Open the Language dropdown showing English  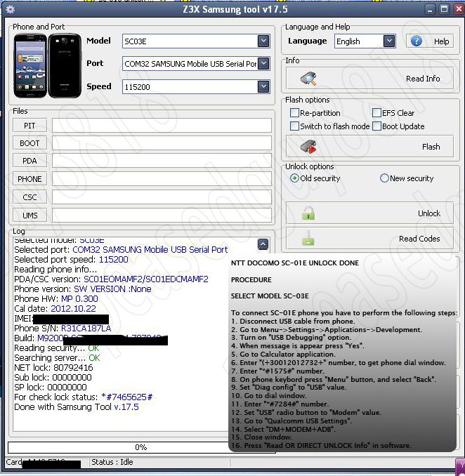(389, 41)
